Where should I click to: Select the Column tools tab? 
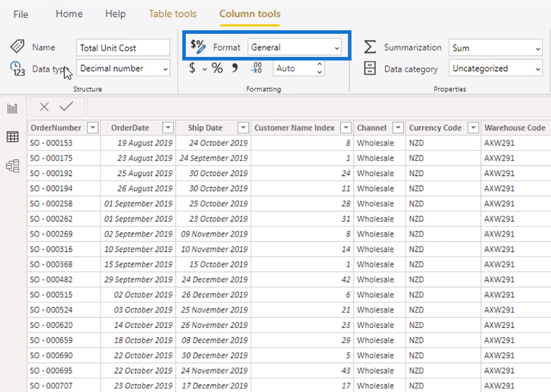[250, 14]
